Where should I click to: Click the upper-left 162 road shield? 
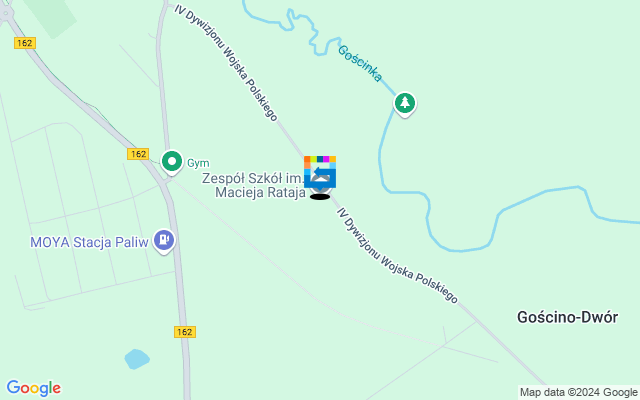point(25,43)
